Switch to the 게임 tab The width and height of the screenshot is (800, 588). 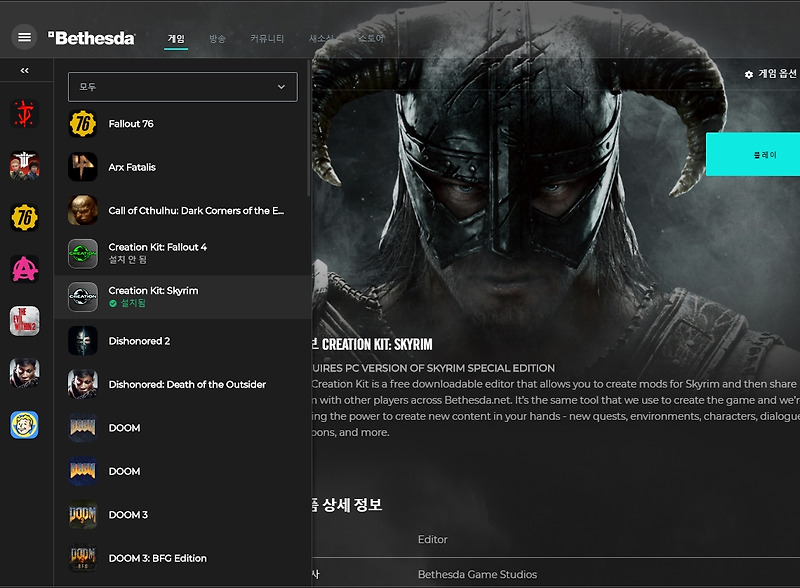176,39
